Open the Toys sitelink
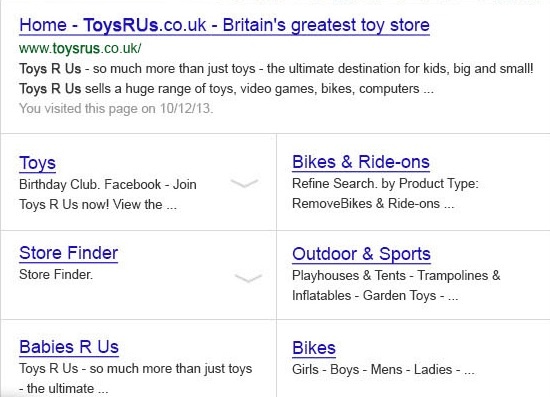This screenshot has width=550, height=397. coord(38,163)
